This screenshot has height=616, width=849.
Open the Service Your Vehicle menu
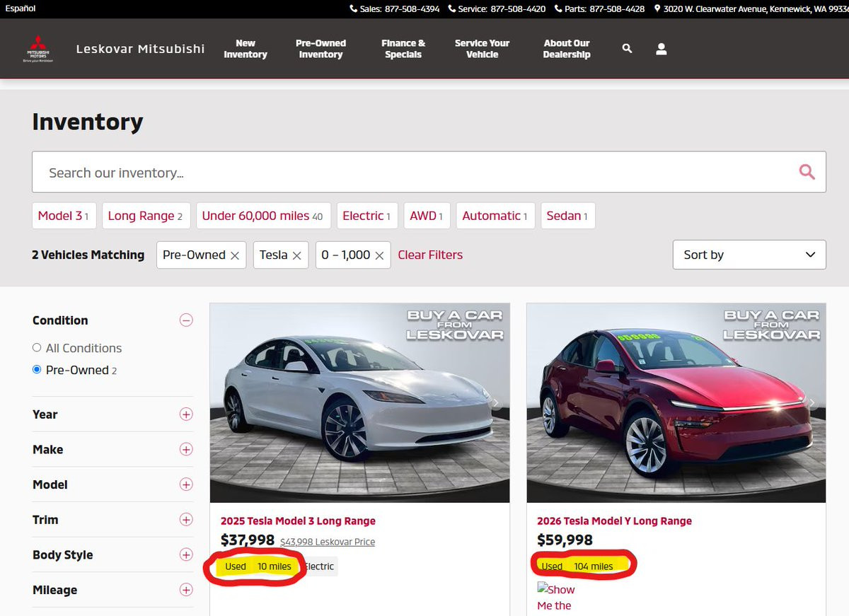pyautogui.click(x=482, y=49)
